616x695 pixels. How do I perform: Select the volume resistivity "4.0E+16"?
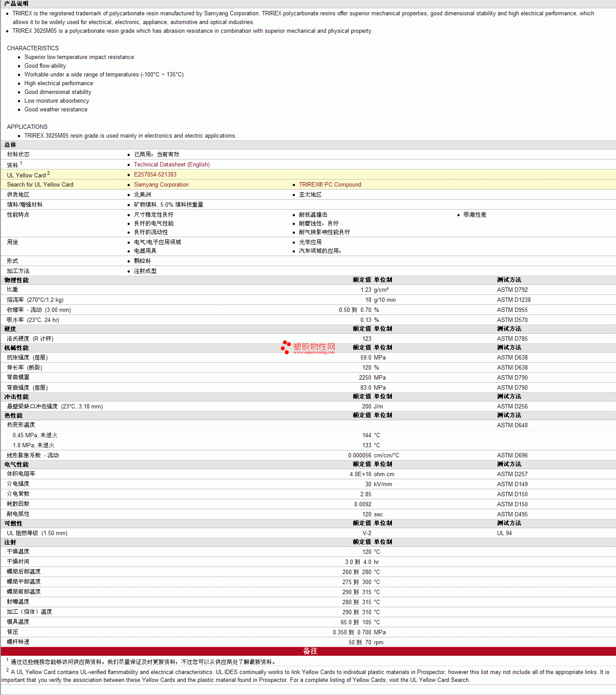(x=361, y=474)
